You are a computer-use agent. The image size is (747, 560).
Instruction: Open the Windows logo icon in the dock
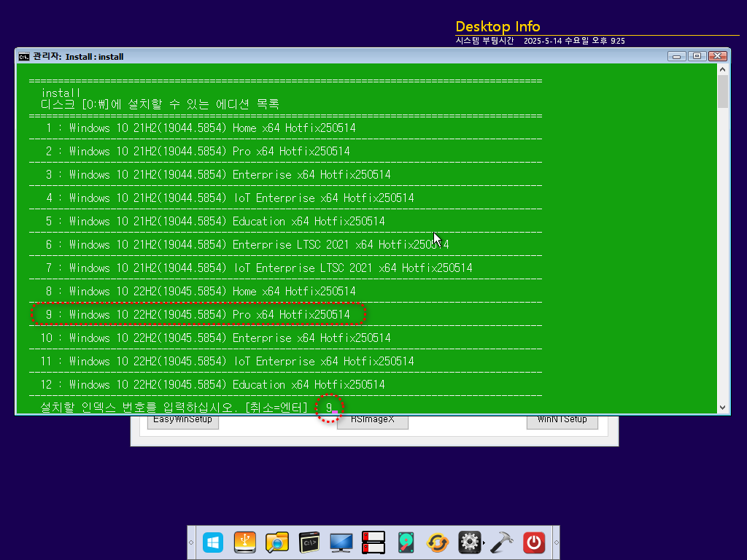212,542
